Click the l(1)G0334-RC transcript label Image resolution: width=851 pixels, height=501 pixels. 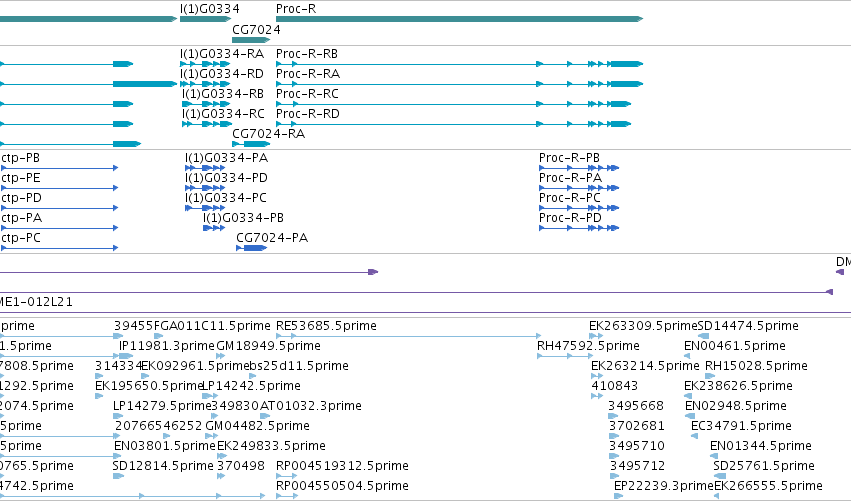coord(223,114)
